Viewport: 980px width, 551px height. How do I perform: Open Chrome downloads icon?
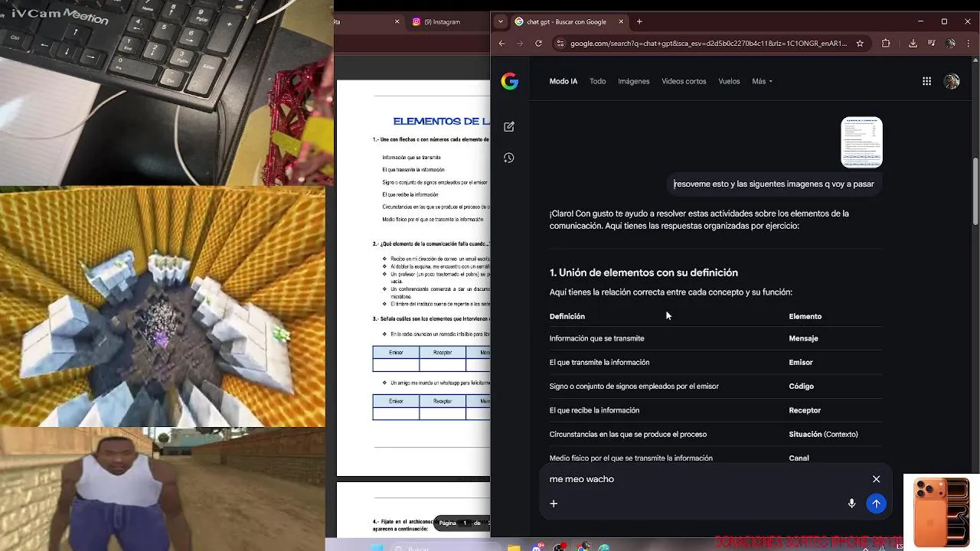[x=913, y=44]
